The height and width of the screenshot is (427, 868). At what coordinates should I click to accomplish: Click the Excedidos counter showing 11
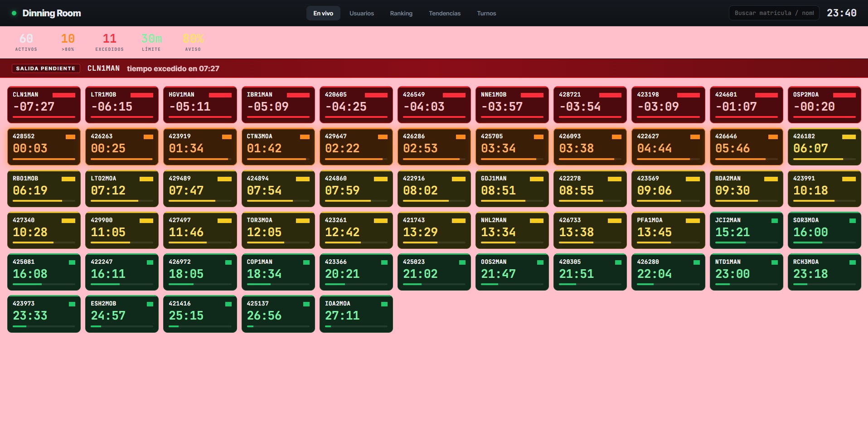click(110, 42)
